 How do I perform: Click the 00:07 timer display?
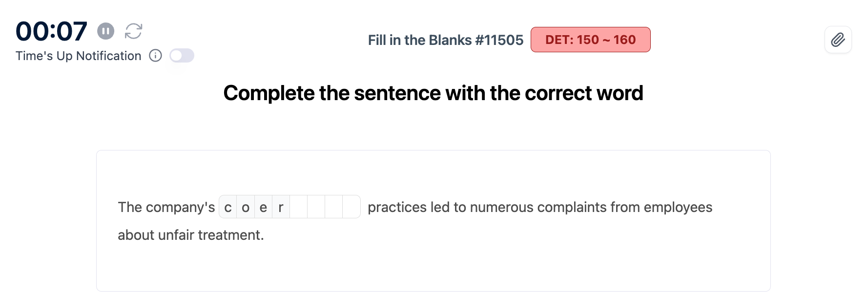[51, 31]
